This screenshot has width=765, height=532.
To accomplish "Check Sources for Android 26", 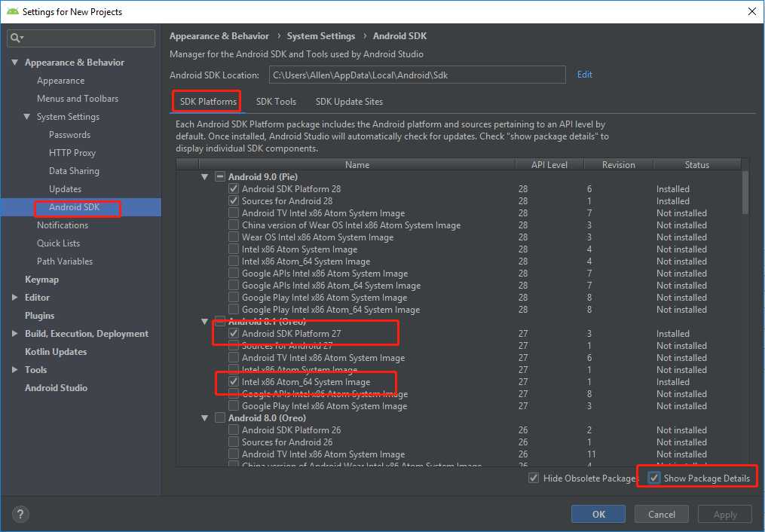I will (x=234, y=442).
